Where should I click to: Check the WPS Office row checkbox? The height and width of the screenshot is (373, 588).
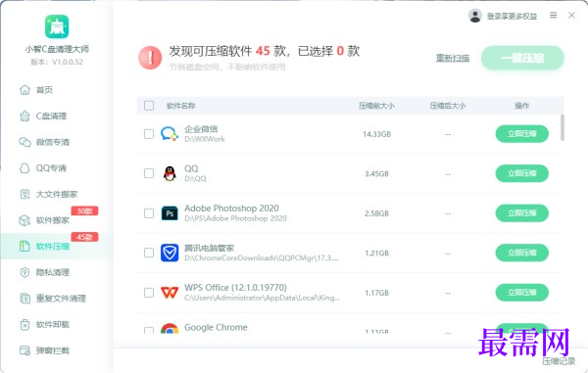pyautogui.click(x=149, y=293)
